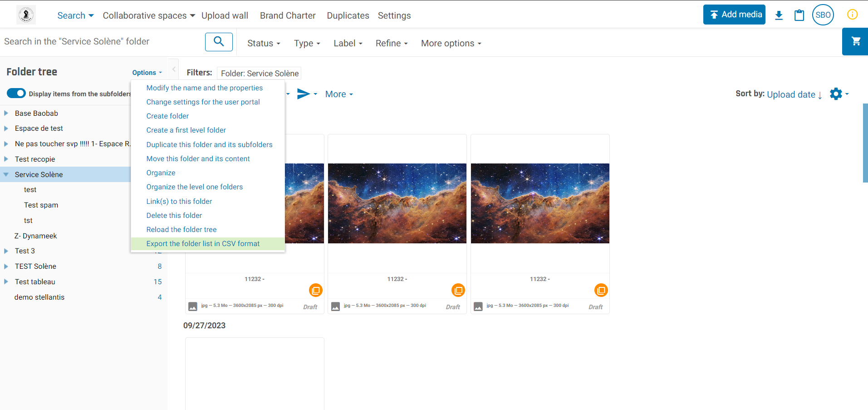The height and width of the screenshot is (410, 868).
Task: Click image type icon on left card
Action: click(193, 306)
